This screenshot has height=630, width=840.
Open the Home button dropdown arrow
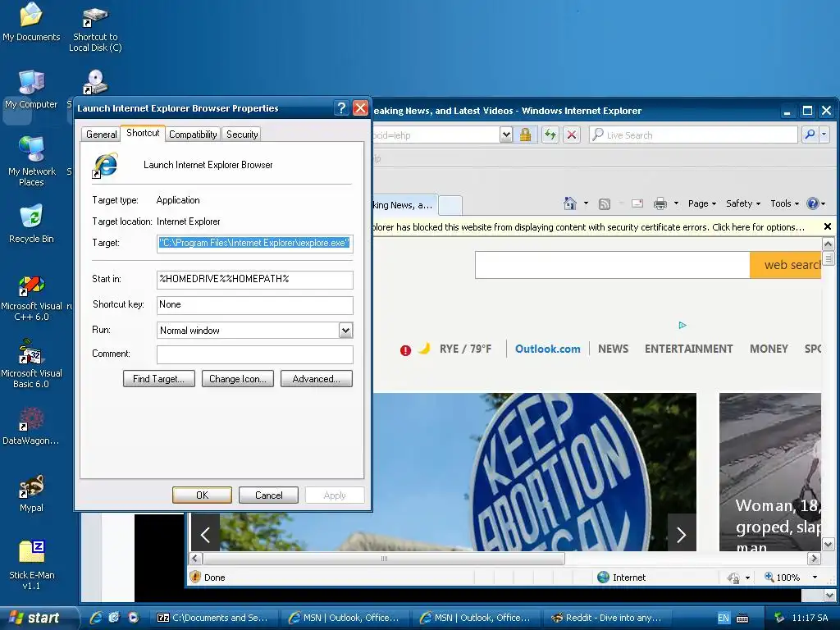[x=586, y=203]
